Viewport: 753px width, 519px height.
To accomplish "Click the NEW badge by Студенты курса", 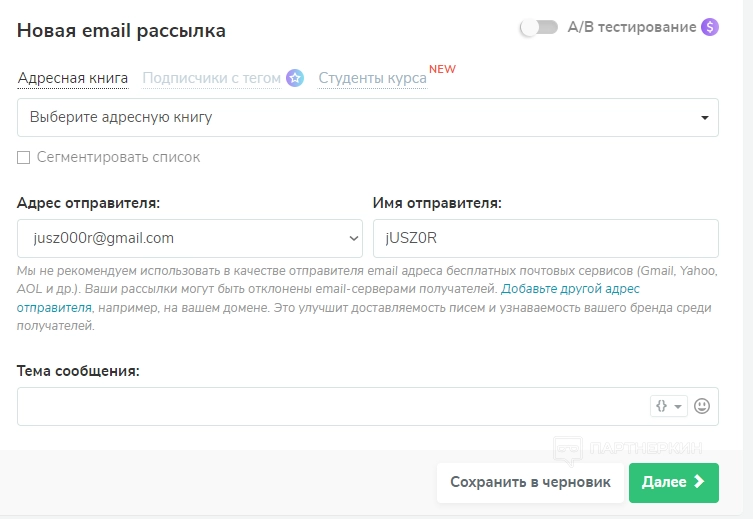I will coord(442,69).
